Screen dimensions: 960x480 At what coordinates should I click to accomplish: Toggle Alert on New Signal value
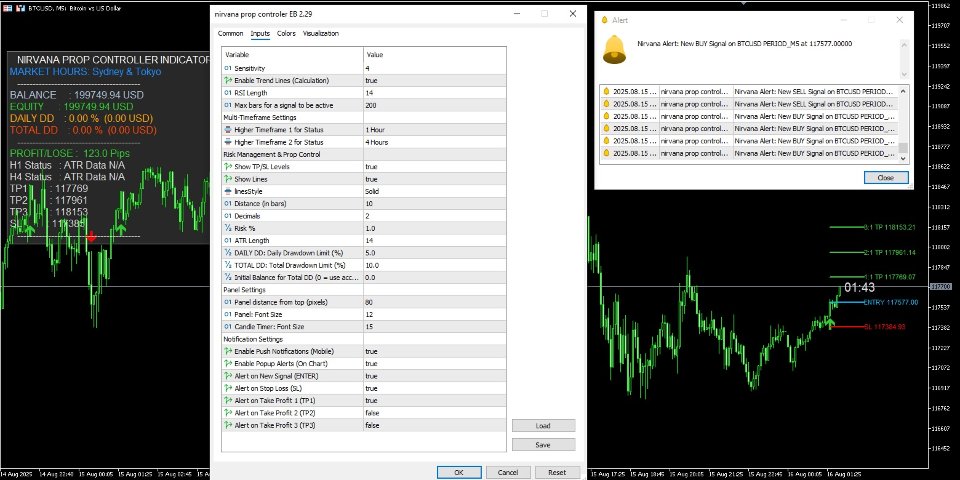pyautogui.click(x=435, y=376)
